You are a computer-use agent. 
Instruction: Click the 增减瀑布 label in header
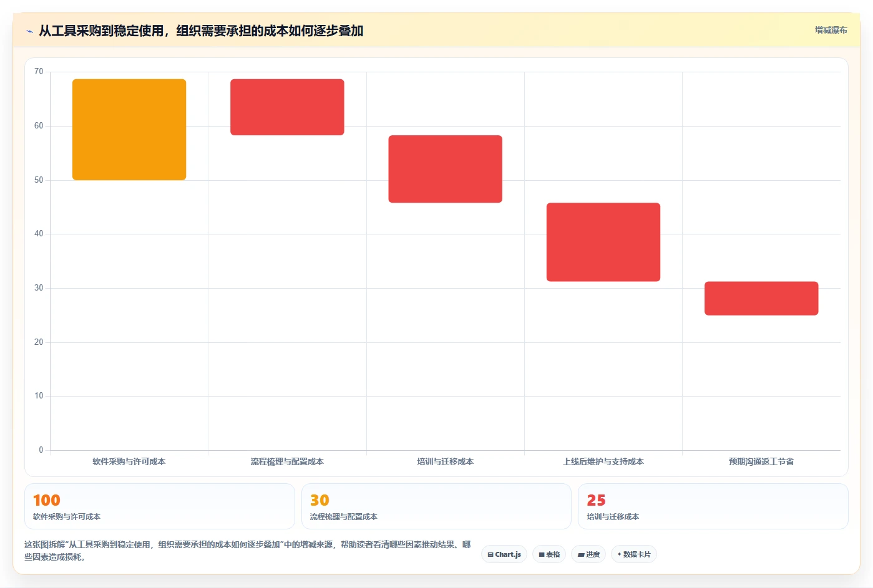(831, 30)
